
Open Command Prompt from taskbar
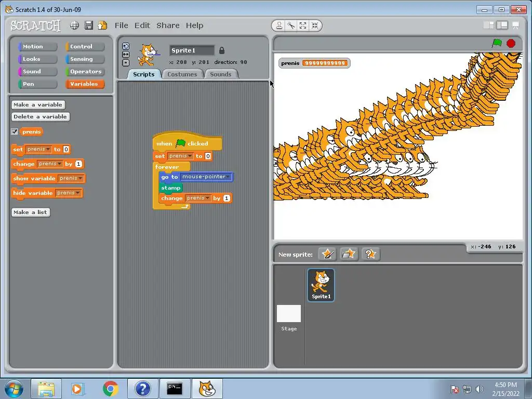tap(175, 389)
